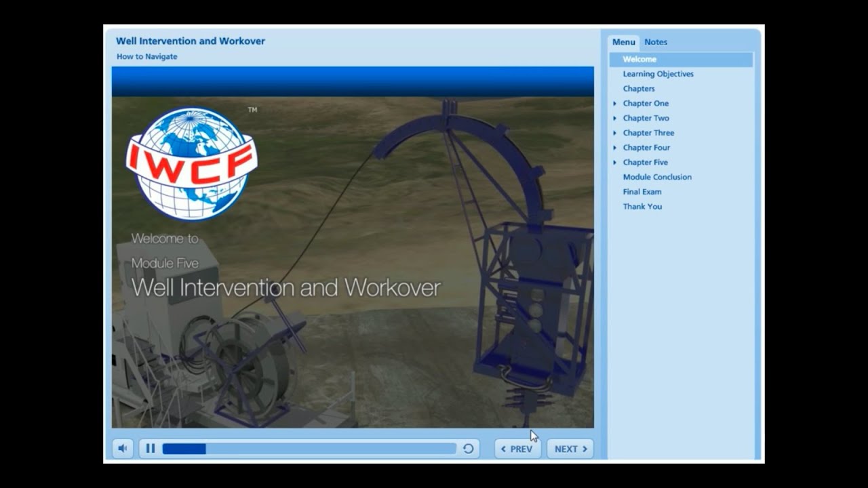The width and height of the screenshot is (868, 488).
Task: Open Thank You in the menu
Action: (642, 207)
